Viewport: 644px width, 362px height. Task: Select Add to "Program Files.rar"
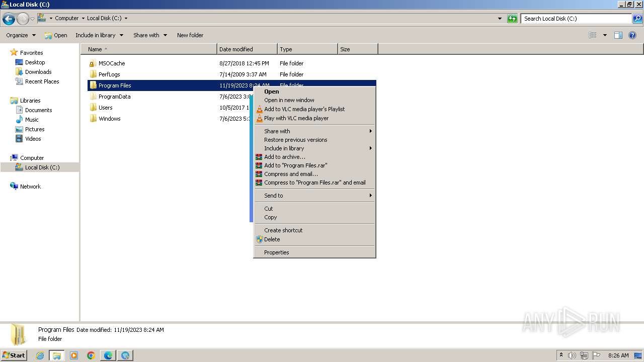[x=315, y=165]
